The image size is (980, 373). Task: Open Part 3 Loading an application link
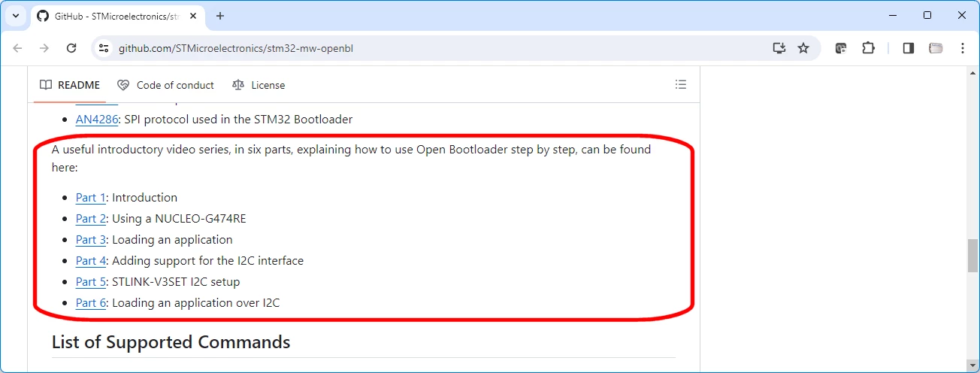[91, 239]
